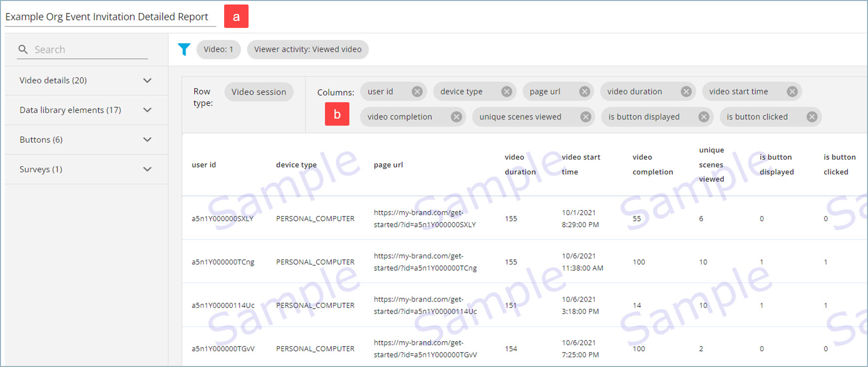Click start time 10/6/2021 11:38:00 AM
This screenshot has height=367, width=868.
click(x=582, y=262)
